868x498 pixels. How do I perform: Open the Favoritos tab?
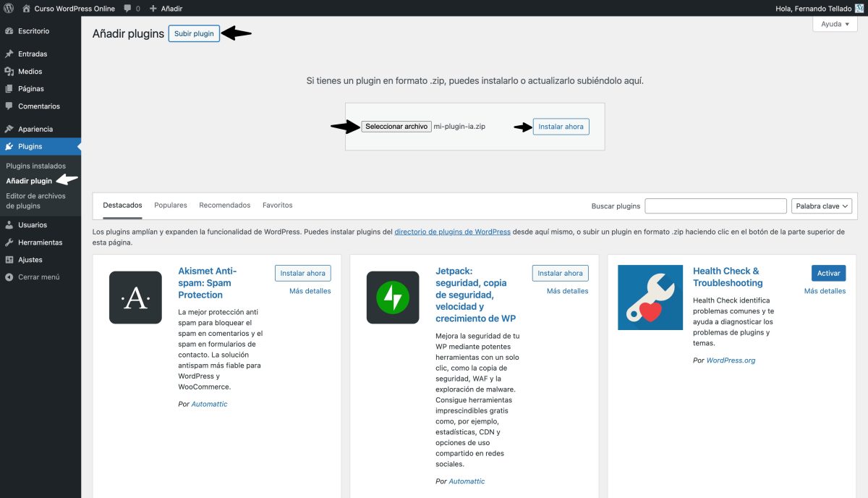point(277,205)
